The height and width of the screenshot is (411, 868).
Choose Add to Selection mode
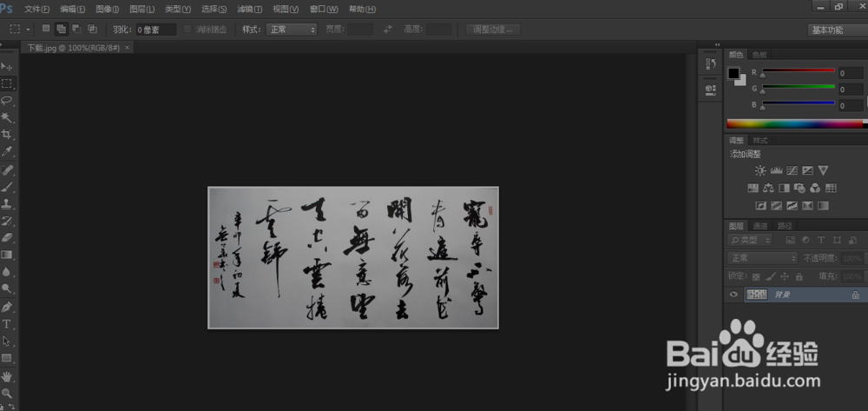click(x=62, y=29)
